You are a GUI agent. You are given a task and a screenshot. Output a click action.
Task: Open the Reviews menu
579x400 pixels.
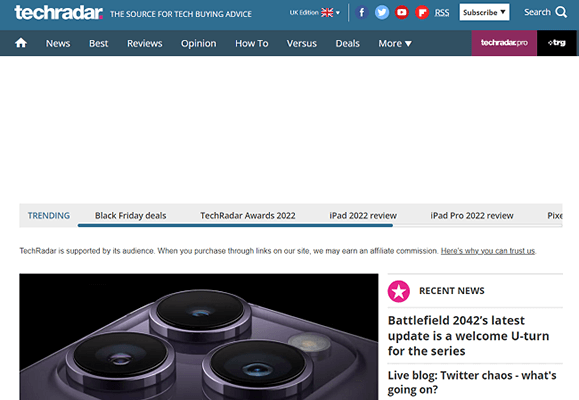pyautogui.click(x=145, y=44)
